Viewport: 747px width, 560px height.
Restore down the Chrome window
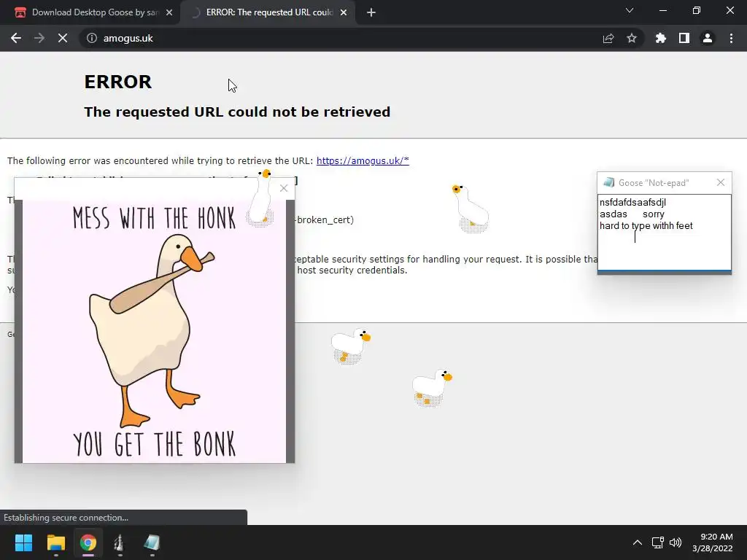click(697, 10)
